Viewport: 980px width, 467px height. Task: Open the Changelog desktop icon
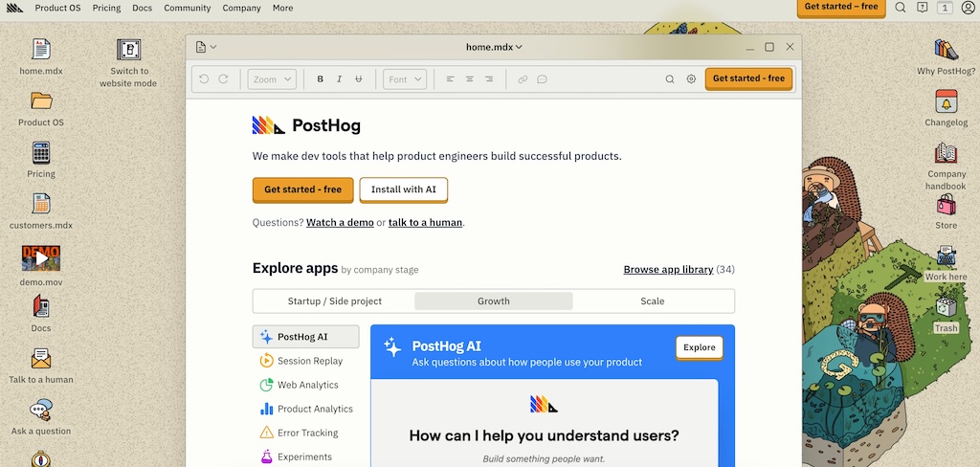click(947, 100)
